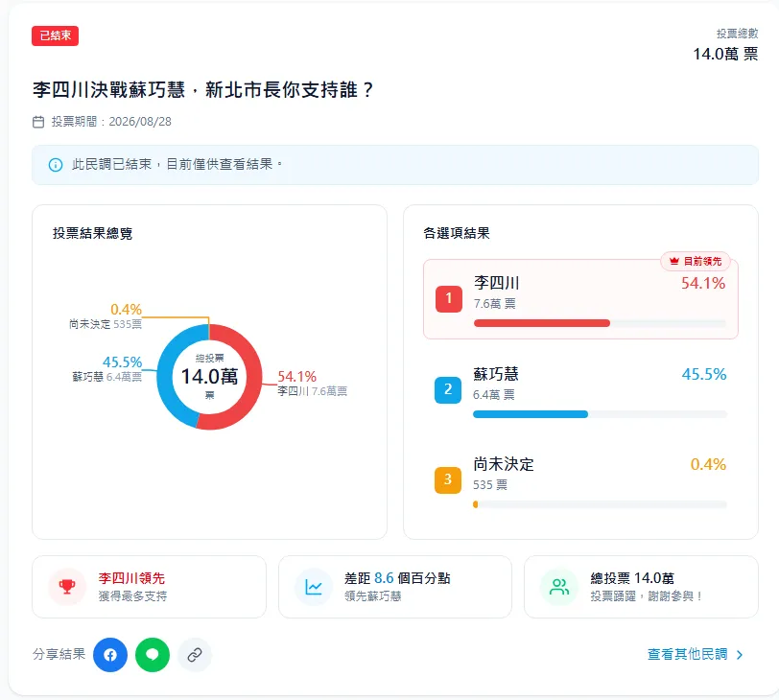The height and width of the screenshot is (700, 779).
Task: Share results via LINE chat icon
Action: click(153, 655)
